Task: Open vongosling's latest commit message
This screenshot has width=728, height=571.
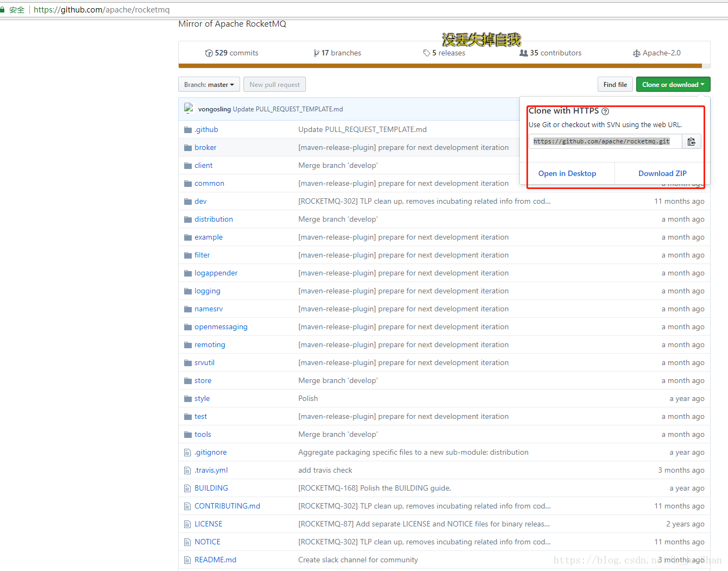Action: [x=288, y=109]
